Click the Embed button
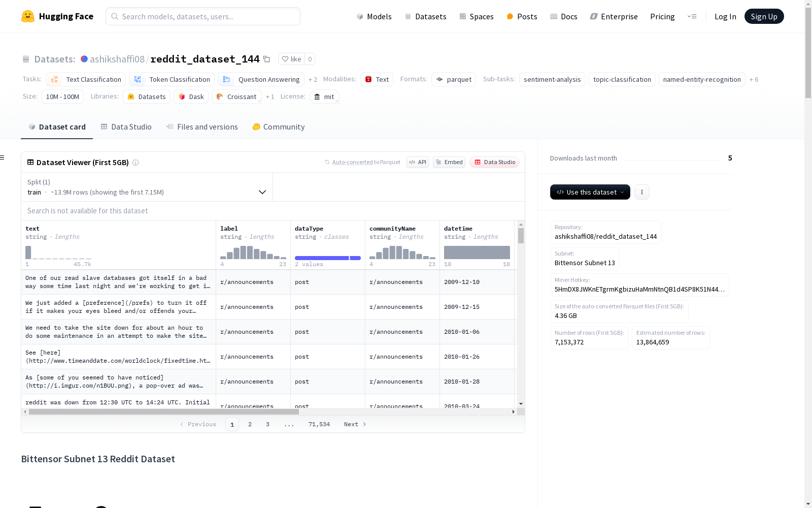The height and width of the screenshot is (508, 812). (x=449, y=162)
